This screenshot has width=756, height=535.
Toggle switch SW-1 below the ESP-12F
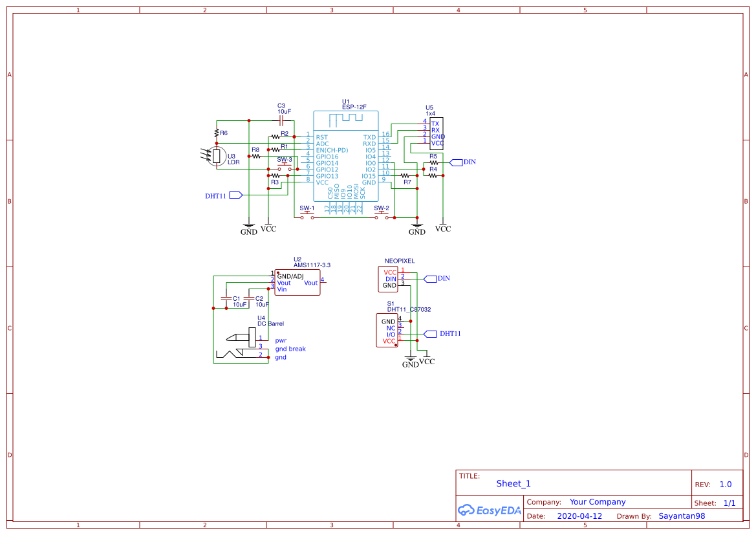(307, 213)
